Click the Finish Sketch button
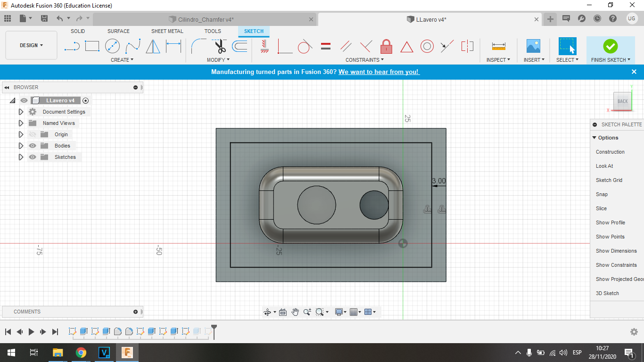The image size is (644, 362). (x=610, y=46)
